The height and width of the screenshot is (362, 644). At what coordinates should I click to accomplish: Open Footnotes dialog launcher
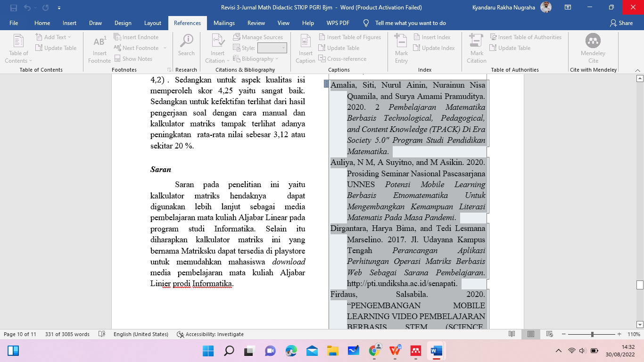(169, 70)
